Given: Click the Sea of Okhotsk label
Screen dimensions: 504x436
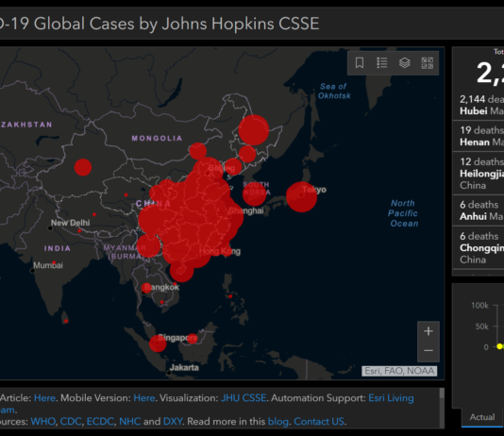Looking at the screenshot, I should tap(334, 91).
